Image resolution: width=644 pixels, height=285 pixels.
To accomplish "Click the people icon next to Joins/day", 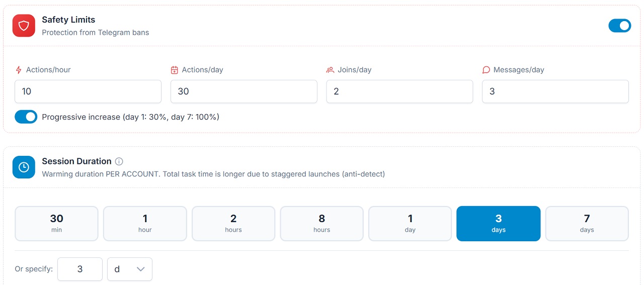I will 330,70.
